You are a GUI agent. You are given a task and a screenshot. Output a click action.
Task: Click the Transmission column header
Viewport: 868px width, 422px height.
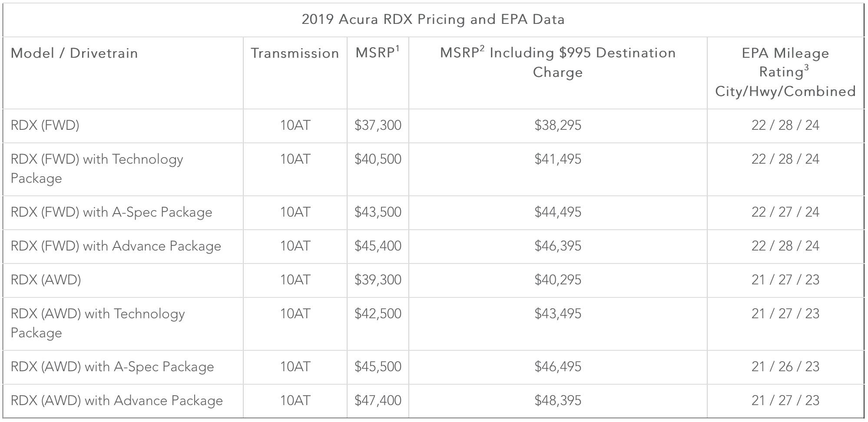click(295, 53)
